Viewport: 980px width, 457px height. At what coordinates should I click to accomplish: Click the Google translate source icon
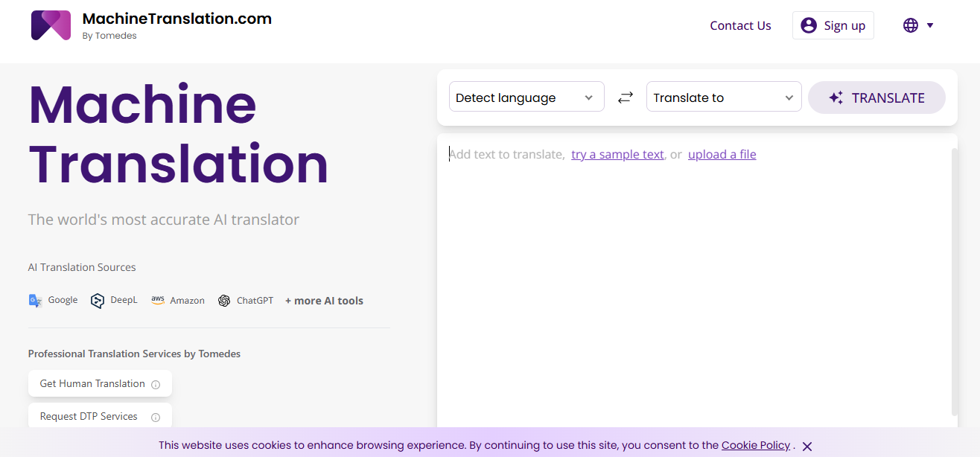[x=35, y=301]
